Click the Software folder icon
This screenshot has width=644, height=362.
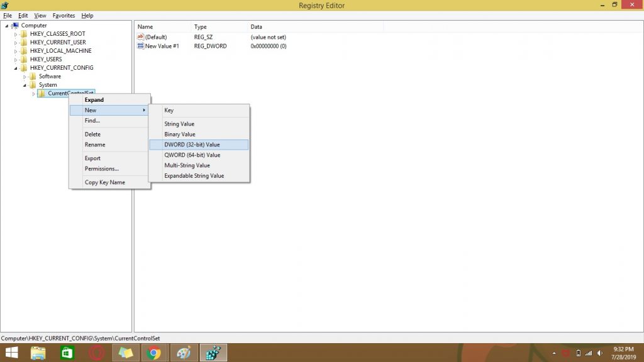(33, 76)
